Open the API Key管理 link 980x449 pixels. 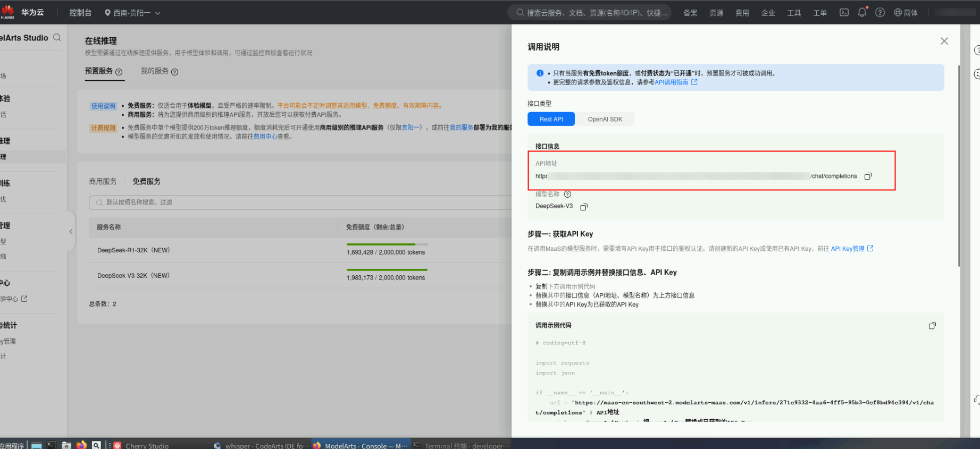[852, 249]
